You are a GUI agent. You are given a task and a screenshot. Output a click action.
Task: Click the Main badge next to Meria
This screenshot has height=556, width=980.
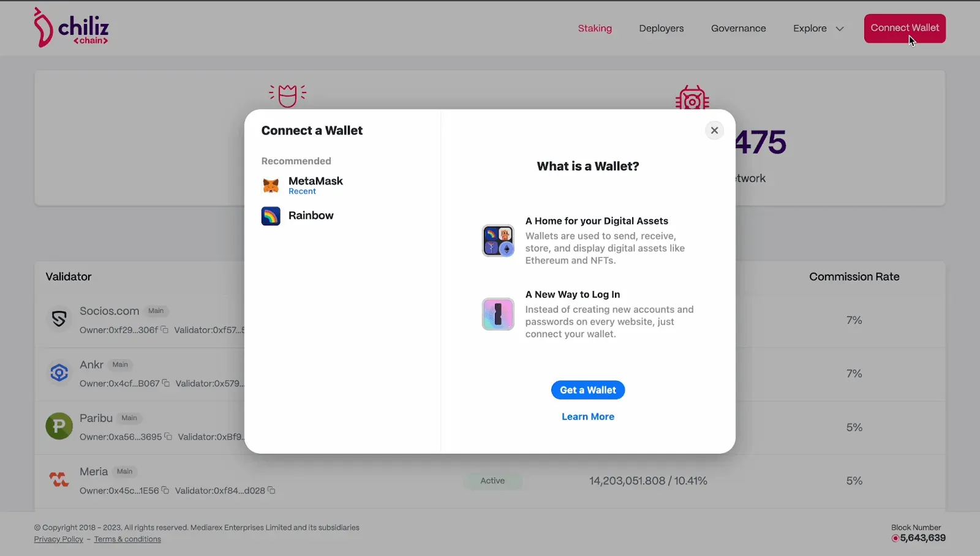pos(125,471)
